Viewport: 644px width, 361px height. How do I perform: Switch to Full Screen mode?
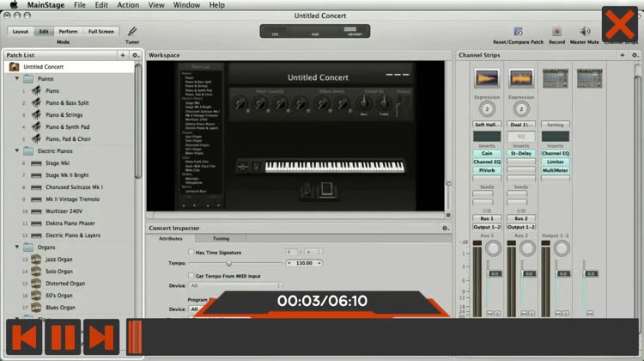(101, 31)
